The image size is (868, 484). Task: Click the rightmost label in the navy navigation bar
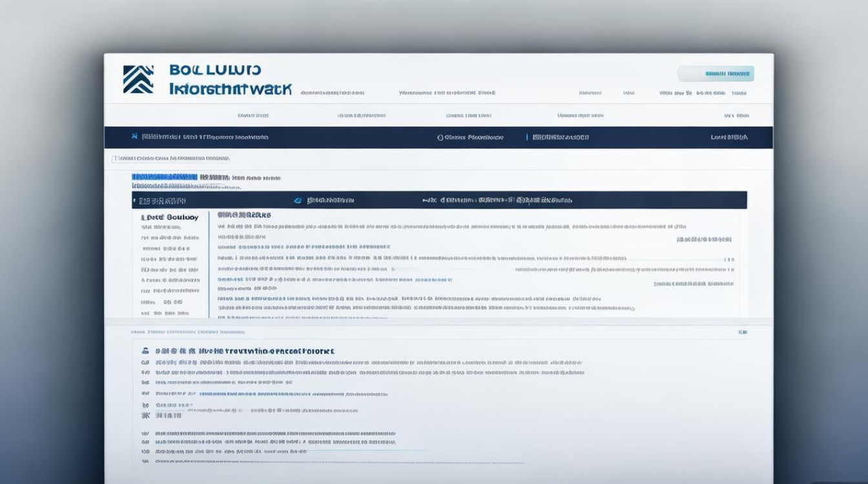(x=729, y=137)
